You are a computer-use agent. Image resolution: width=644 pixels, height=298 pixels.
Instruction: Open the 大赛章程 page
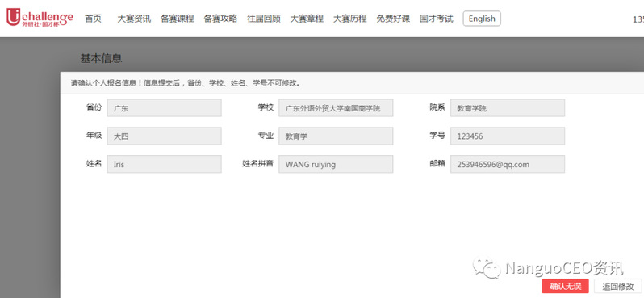pos(307,19)
